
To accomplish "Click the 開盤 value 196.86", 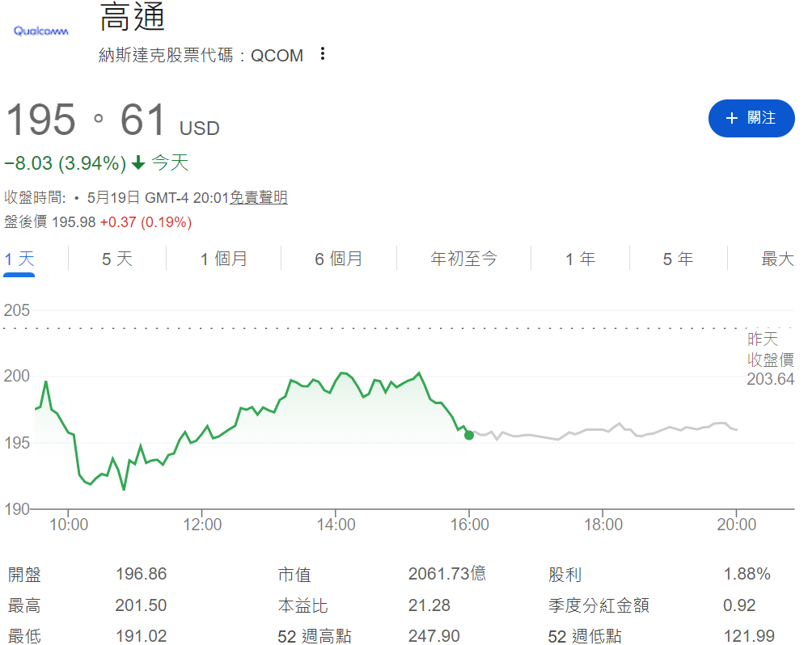I will pyautogui.click(x=142, y=574).
